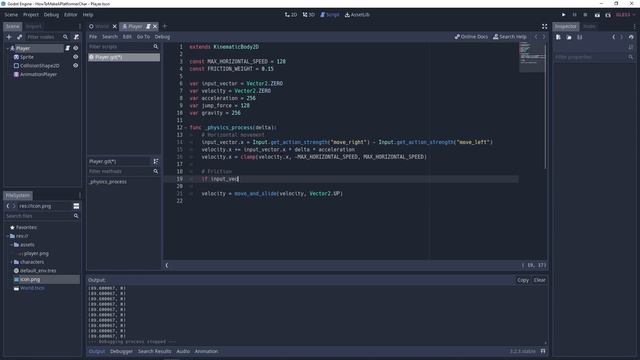Stop the running scene
Viewport: 640px width, 360px height.
(585, 15)
